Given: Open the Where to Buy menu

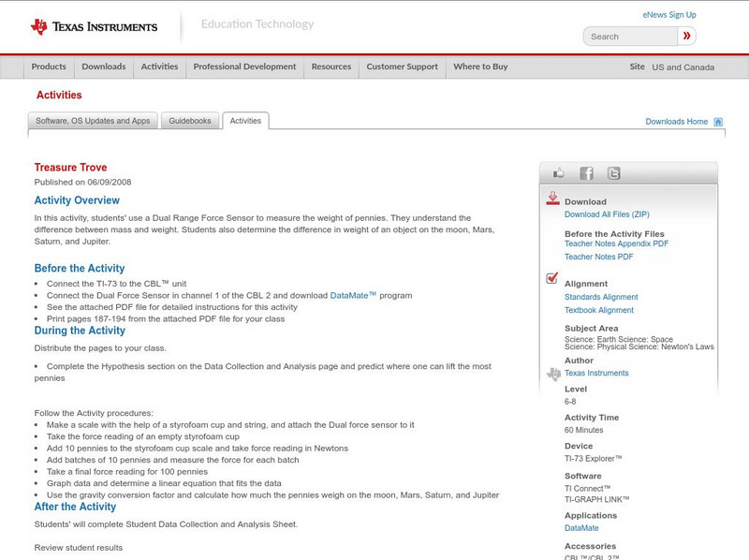Looking at the screenshot, I should coord(480,66).
